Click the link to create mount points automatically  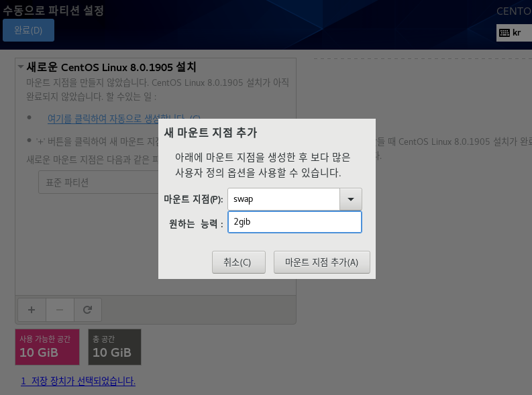[123, 118]
